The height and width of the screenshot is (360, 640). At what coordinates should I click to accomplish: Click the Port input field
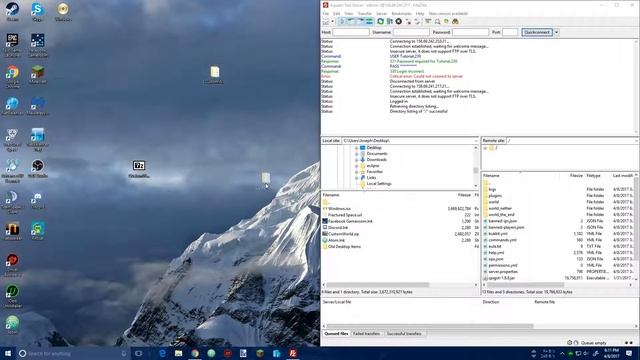pos(510,32)
